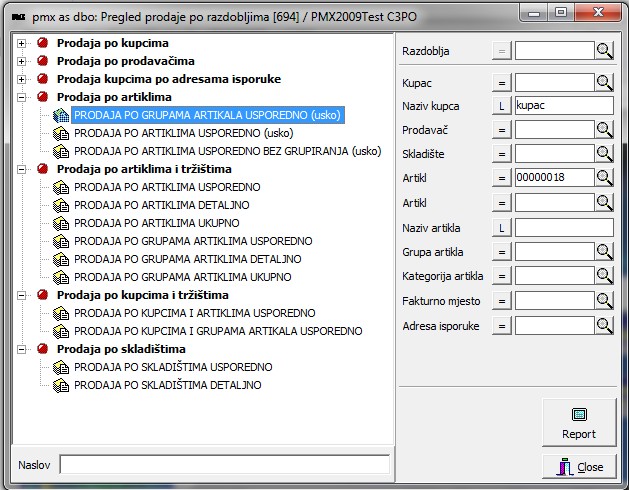Click red ball icon of Prodaja po skladištima
629x490 pixels.
pos(43,349)
